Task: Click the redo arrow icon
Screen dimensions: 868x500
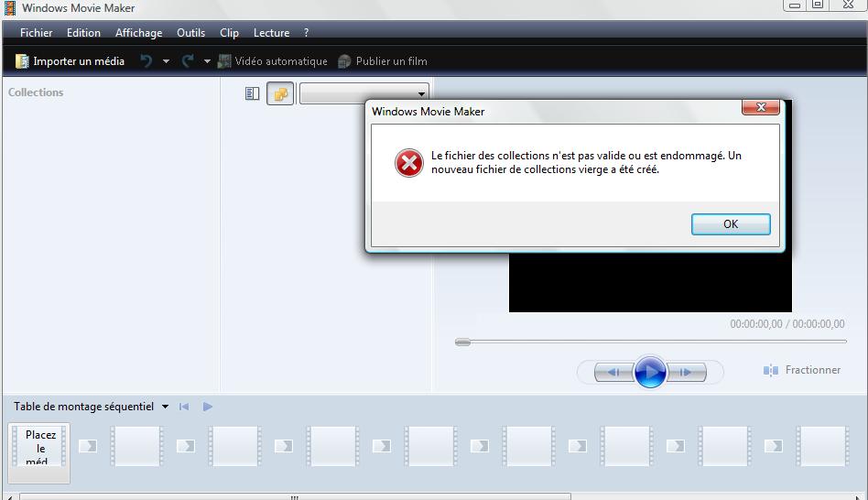Action: point(188,61)
